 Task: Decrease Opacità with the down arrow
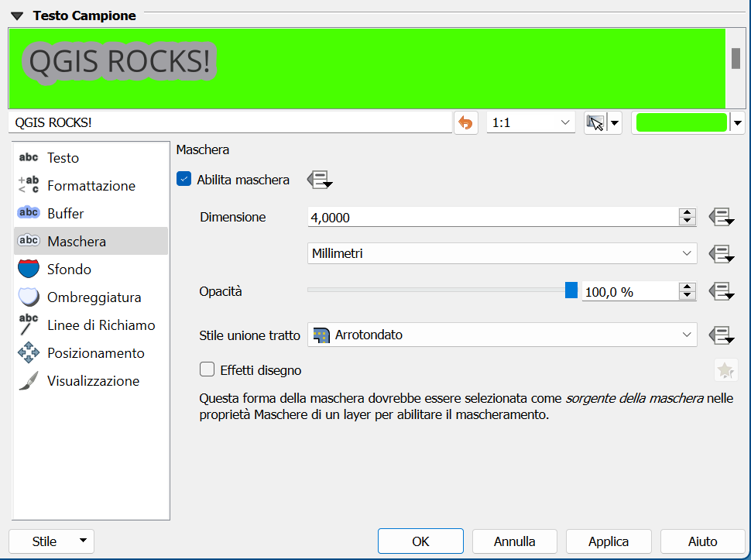(x=688, y=296)
